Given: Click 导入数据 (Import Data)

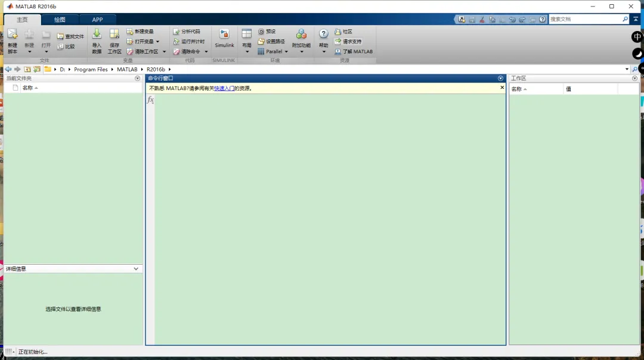Looking at the screenshot, I should pyautogui.click(x=97, y=41).
